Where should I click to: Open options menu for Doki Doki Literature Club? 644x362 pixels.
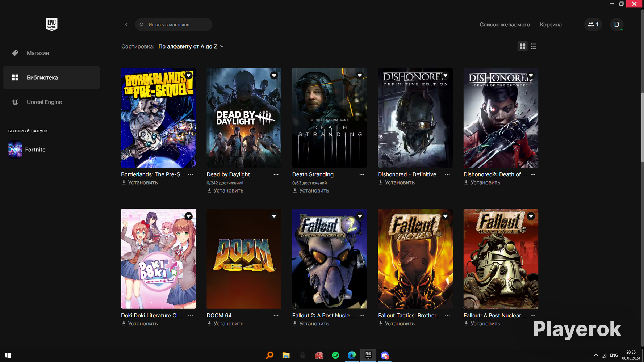(x=191, y=316)
